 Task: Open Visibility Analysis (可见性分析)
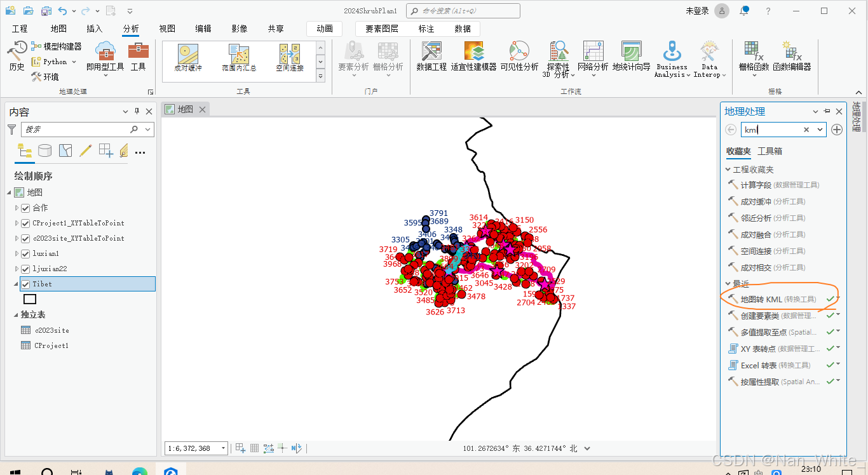(519, 56)
